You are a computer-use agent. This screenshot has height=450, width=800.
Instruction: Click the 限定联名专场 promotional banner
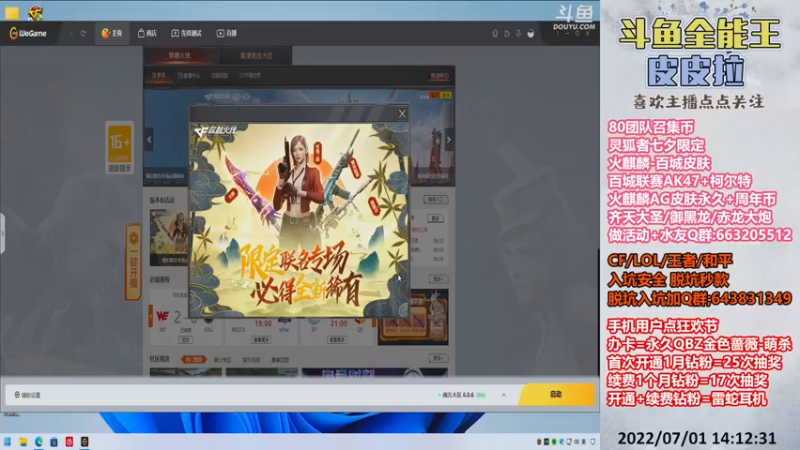coord(299,220)
